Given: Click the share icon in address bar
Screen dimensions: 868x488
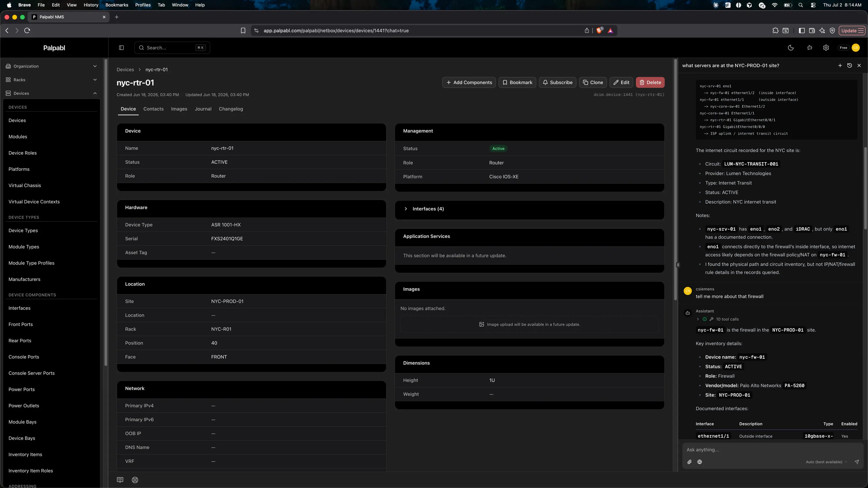Looking at the screenshot, I should [587, 31].
